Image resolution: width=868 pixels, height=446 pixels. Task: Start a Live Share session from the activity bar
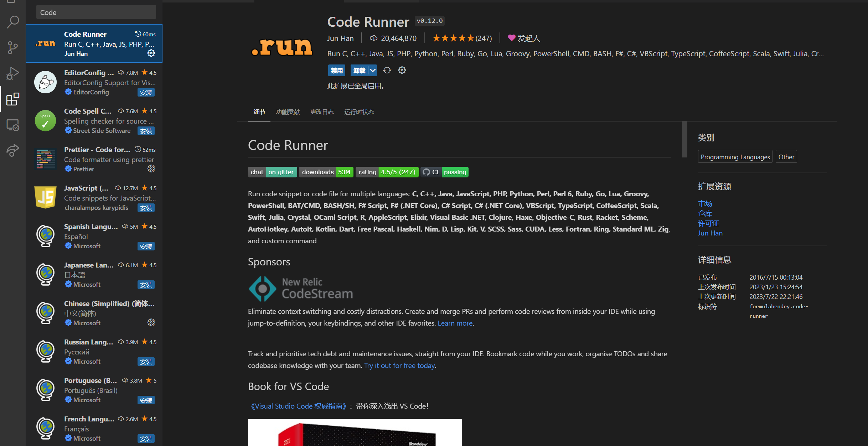coord(13,150)
